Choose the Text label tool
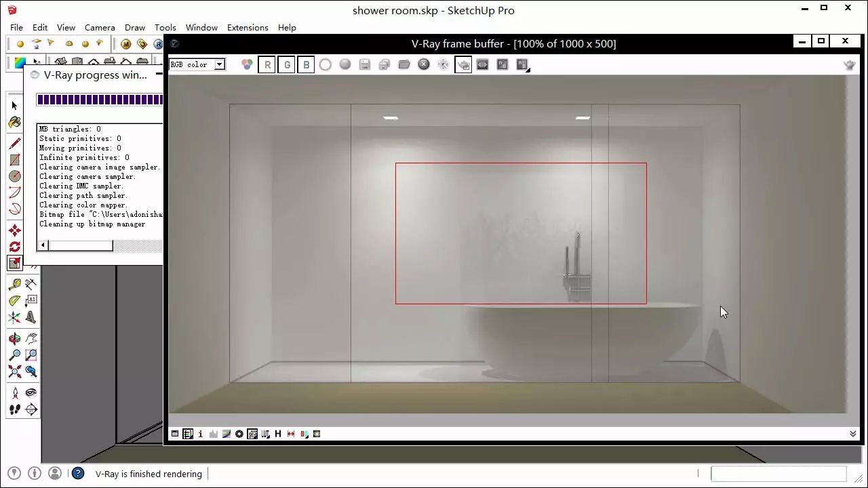Image resolution: width=868 pixels, height=488 pixels. click(31, 301)
